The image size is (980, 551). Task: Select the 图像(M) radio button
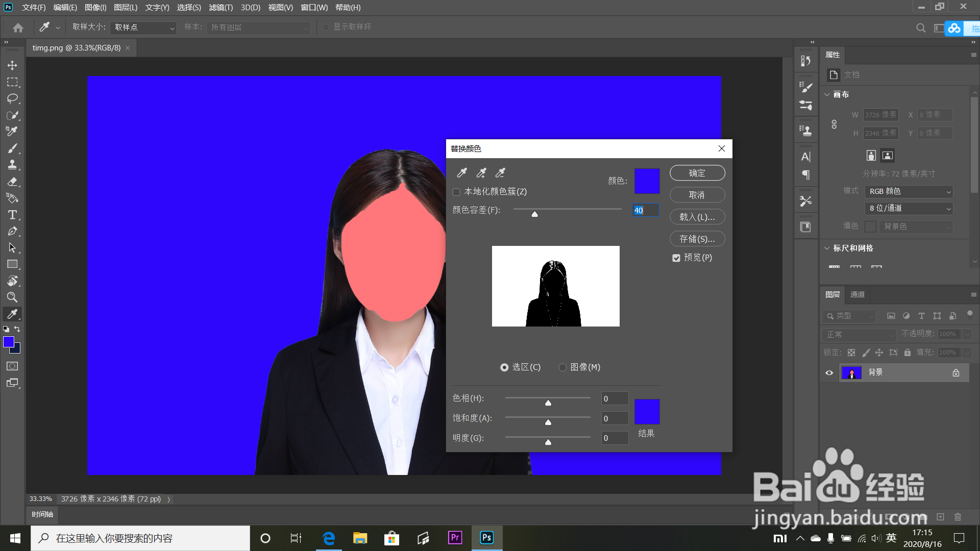click(x=562, y=367)
